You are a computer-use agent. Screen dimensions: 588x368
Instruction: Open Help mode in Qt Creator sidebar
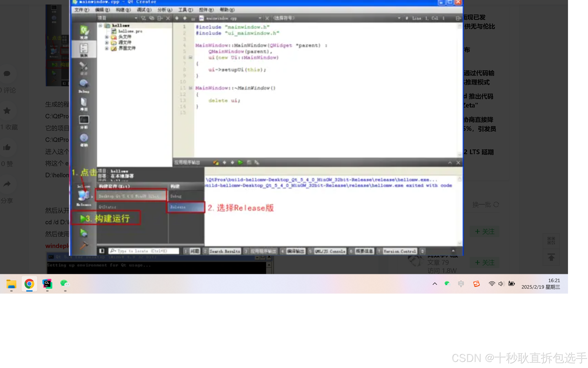84,140
